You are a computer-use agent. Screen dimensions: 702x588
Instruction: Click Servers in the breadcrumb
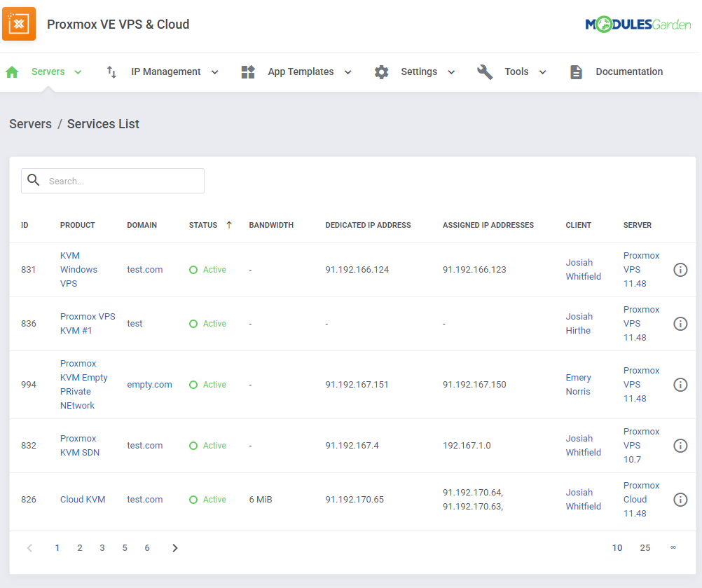[30, 123]
